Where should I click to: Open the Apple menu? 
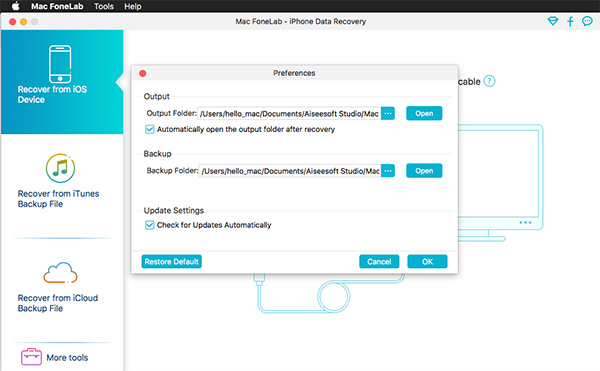(x=15, y=6)
